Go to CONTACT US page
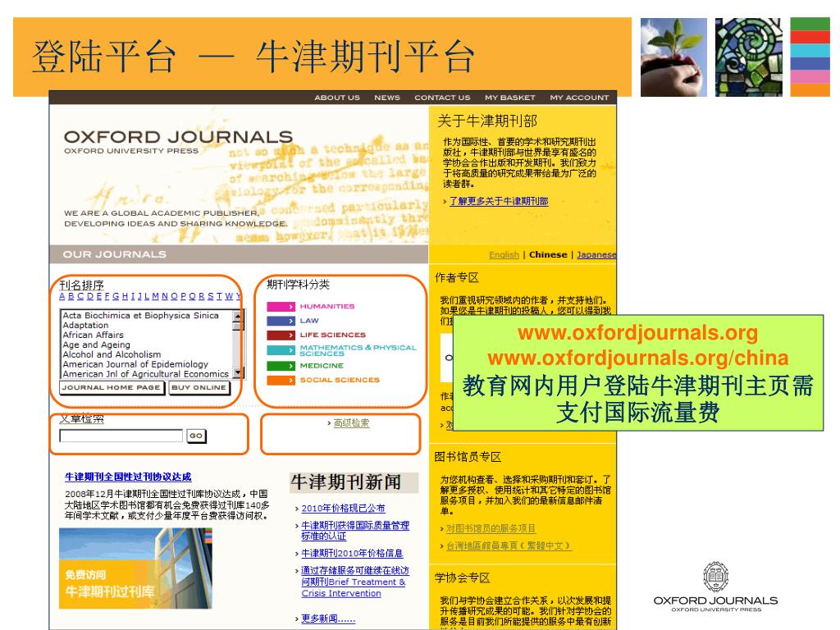Screen dimensions: 840x630 click(442, 98)
